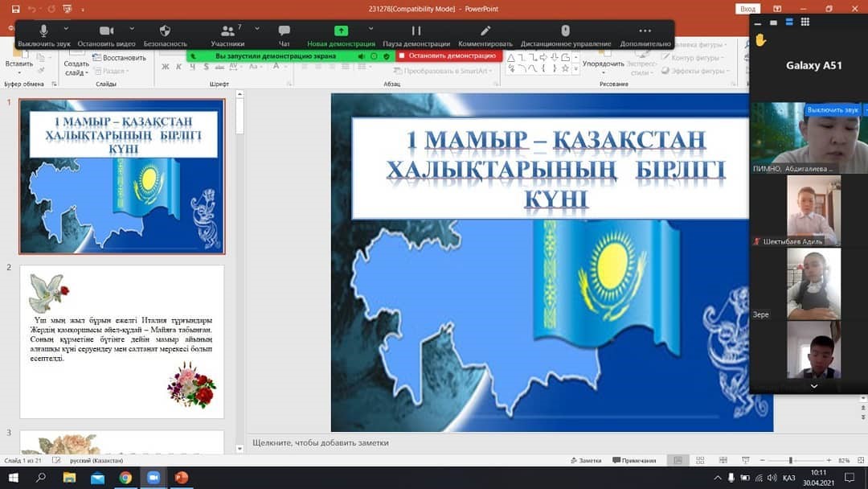Click the speaker icon on the green share bar

pos(362,56)
